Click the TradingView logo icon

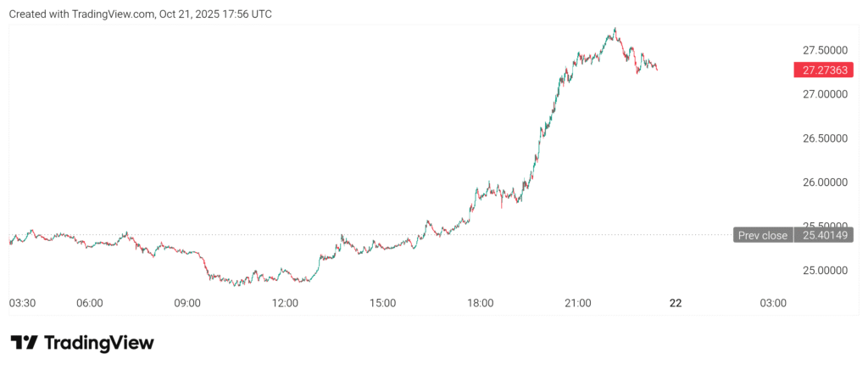pos(24,343)
